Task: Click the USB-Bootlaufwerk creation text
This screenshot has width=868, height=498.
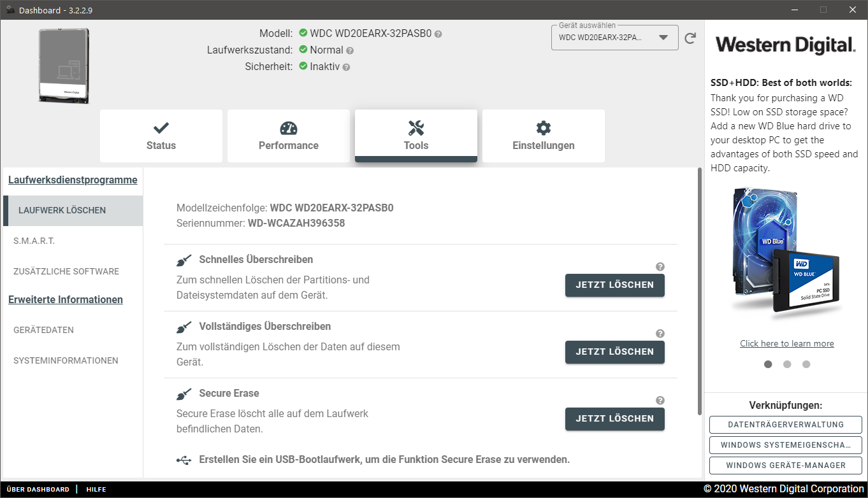Action: pos(384,460)
